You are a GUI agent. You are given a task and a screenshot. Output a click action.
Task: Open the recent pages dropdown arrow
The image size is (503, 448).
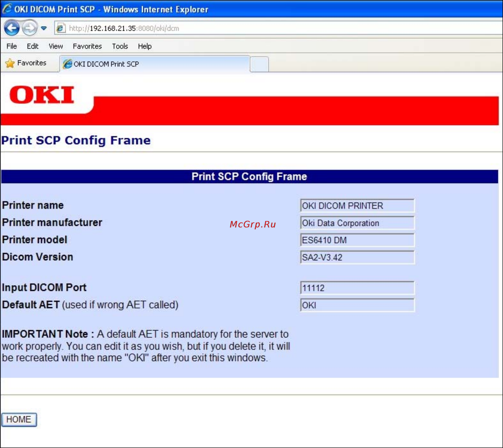pyautogui.click(x=44, y=28)
